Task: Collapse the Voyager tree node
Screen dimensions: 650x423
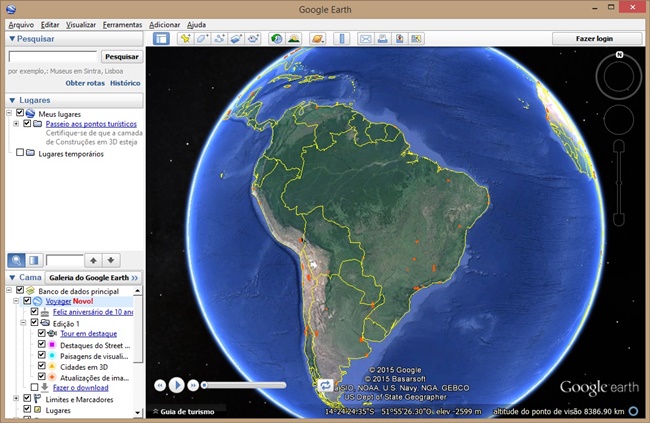Action: click(16, 301)
